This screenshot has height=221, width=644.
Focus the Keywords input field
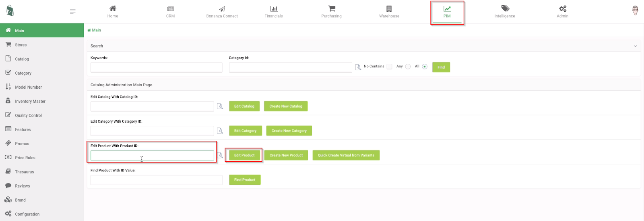(x=157, y=67)
